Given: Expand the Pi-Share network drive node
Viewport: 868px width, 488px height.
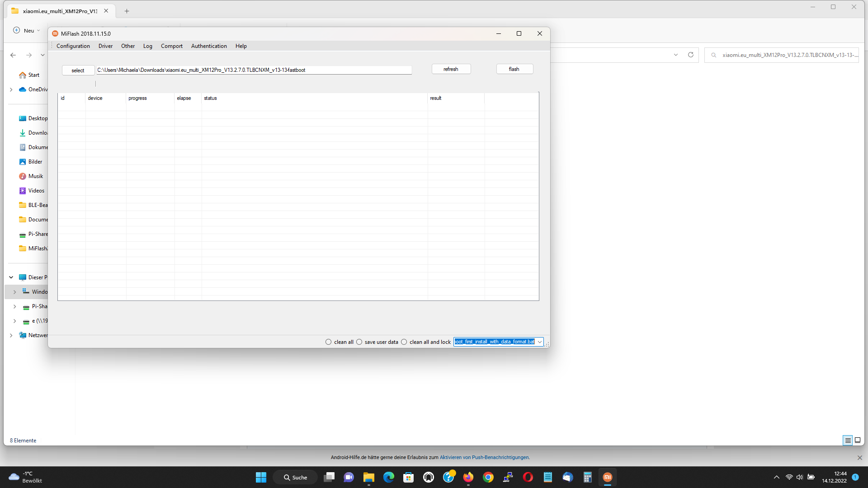Looking at the screenshot, I should [x=15, y=306].
